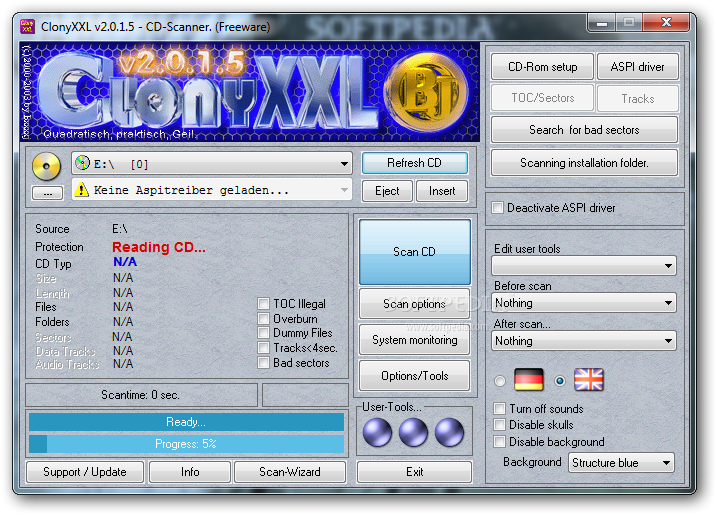The image size is (717, 515).
Task: Select the English language radio button
Action: click(560, 381)
